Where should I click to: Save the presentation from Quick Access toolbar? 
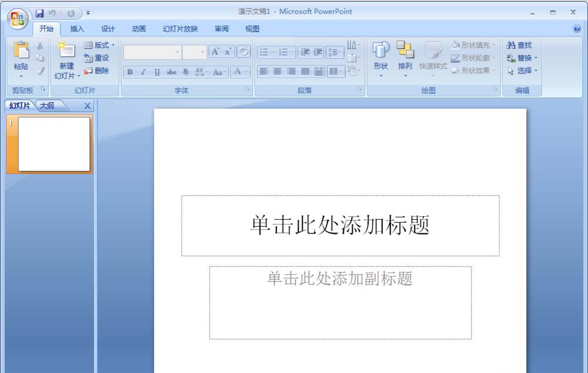39,14
